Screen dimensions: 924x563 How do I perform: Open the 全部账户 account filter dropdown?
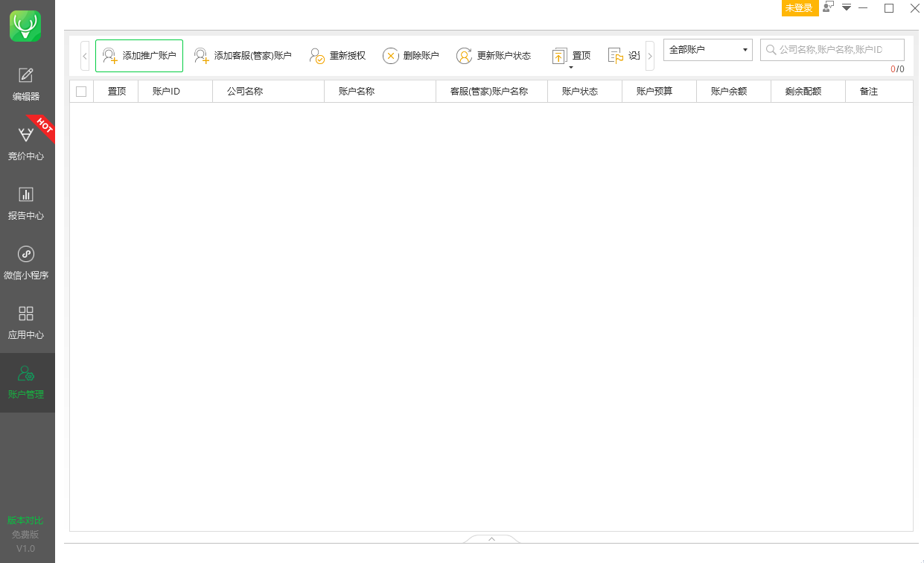708,50
